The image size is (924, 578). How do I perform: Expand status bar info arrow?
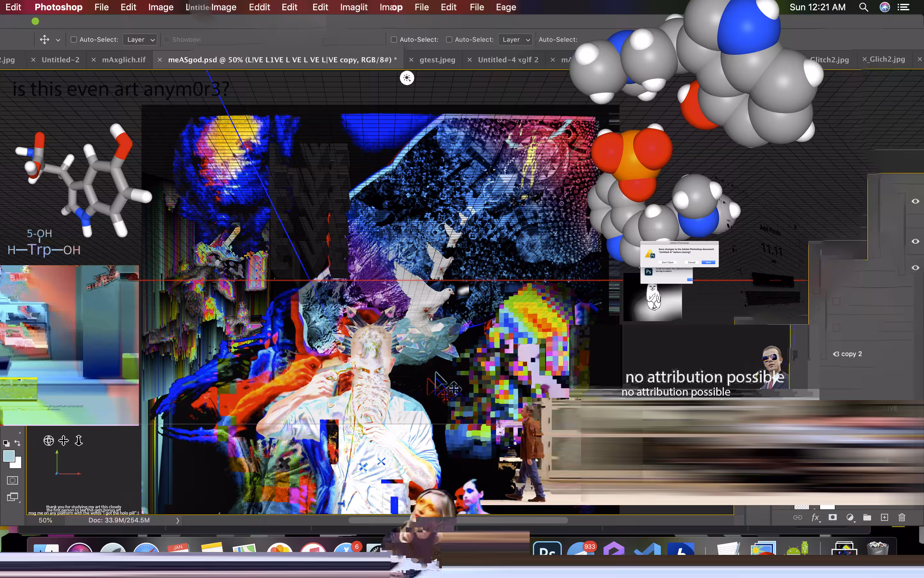[x=177, y=520]
